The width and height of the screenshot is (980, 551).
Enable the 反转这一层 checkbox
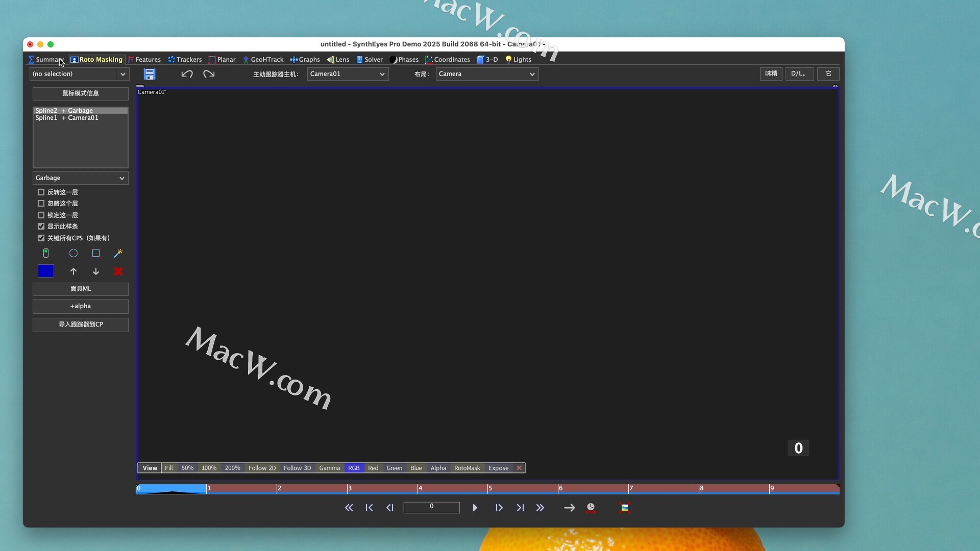pos(41,192)
